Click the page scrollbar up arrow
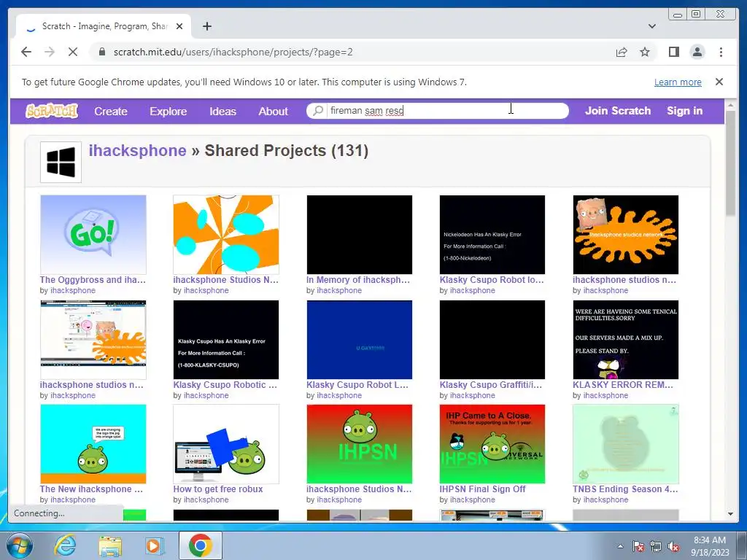747x560 pixels. [730, 104]
